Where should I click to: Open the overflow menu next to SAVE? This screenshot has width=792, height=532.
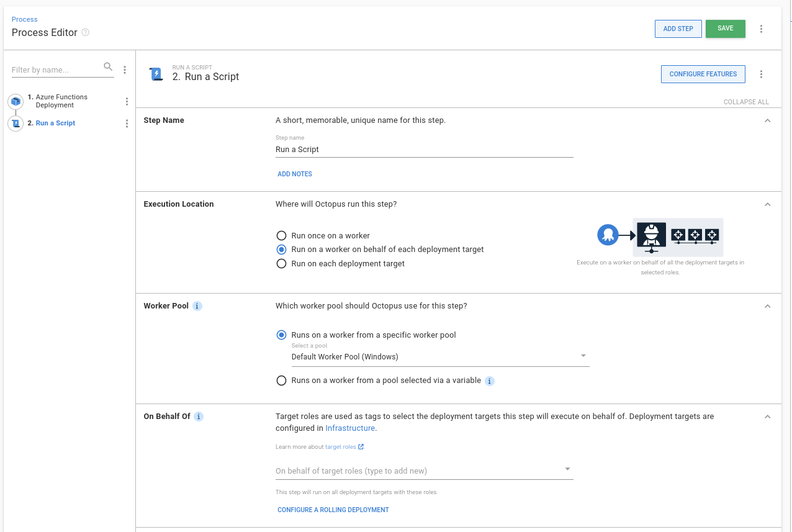pos(762,29)
